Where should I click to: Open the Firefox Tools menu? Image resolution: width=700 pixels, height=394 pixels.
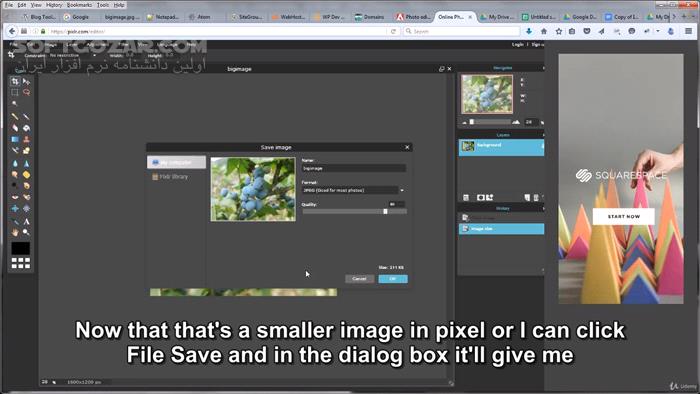pos(103,5)
